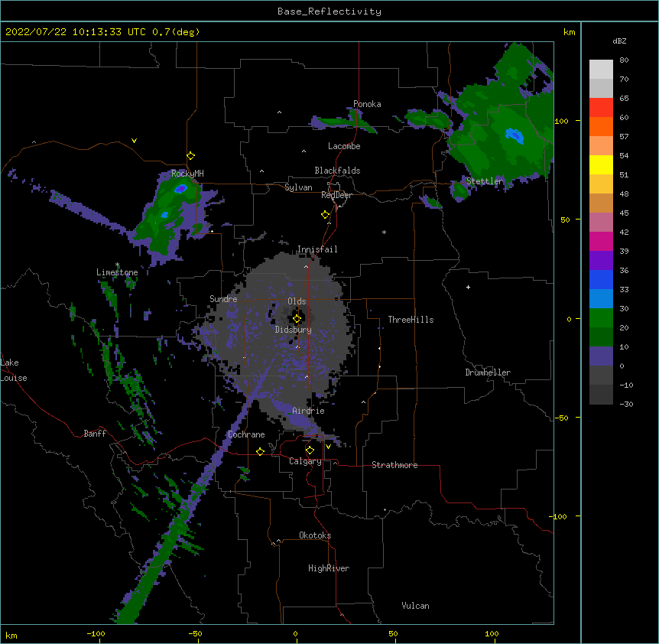Click the Calgary city label
The image size is (659, 644).
click(x=305, y=461)
